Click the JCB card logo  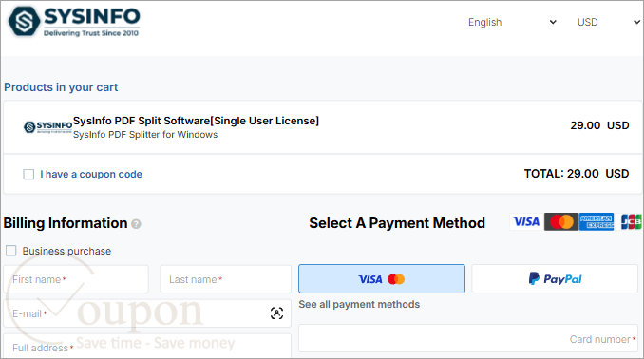(x=631, y=222)
